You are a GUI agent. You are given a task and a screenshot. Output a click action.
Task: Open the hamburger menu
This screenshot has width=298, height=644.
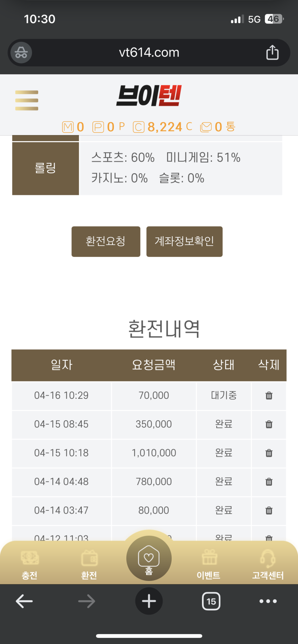click(x=27, y=100)
